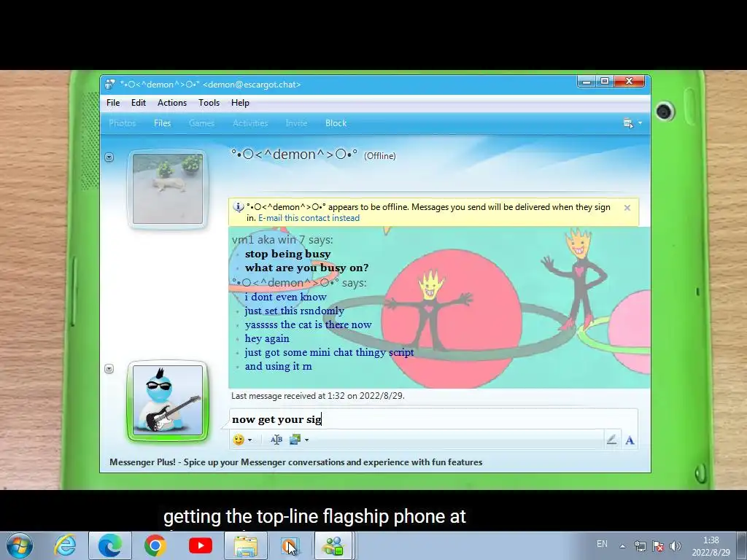Image resolution: width=747 pixels, height=560 pixels.
Task: Click the Last message received timestamp
Action: (x=318, y=396)
